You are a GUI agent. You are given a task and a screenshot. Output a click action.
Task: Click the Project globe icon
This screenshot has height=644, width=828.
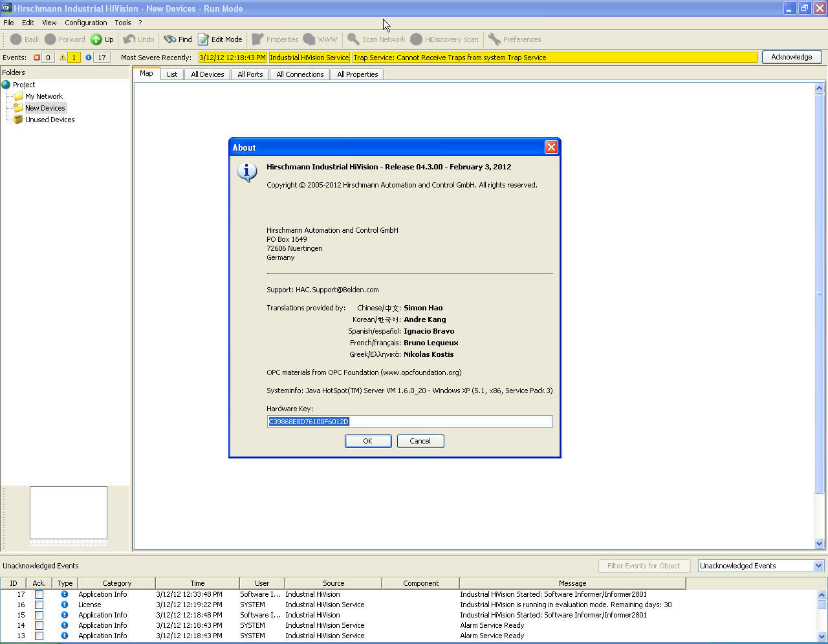[6, 85]
